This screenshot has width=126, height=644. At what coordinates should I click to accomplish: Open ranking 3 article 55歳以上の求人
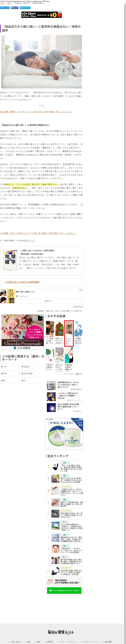72,492
